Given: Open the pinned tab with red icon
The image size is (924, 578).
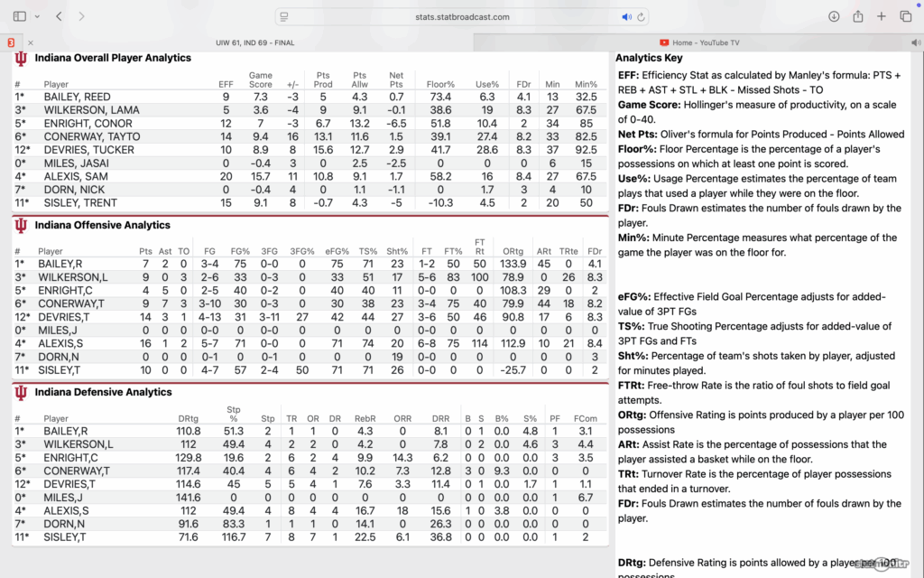Looking at the screenshot, I should pos(10,42).
